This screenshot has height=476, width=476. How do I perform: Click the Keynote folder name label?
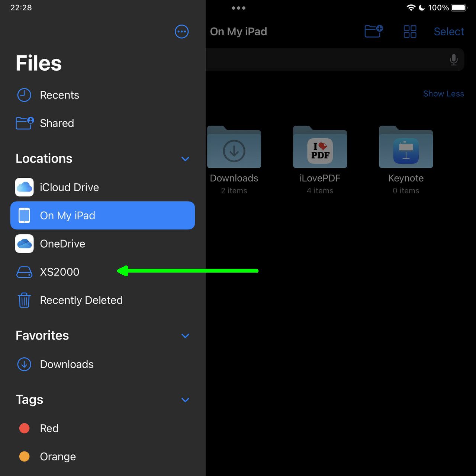tap(406, 178)
